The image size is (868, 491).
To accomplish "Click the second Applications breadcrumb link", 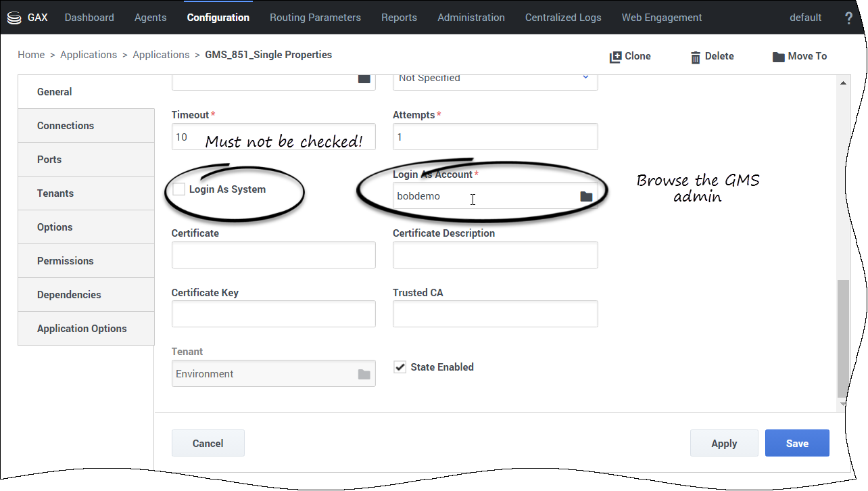I will (161, 55).
